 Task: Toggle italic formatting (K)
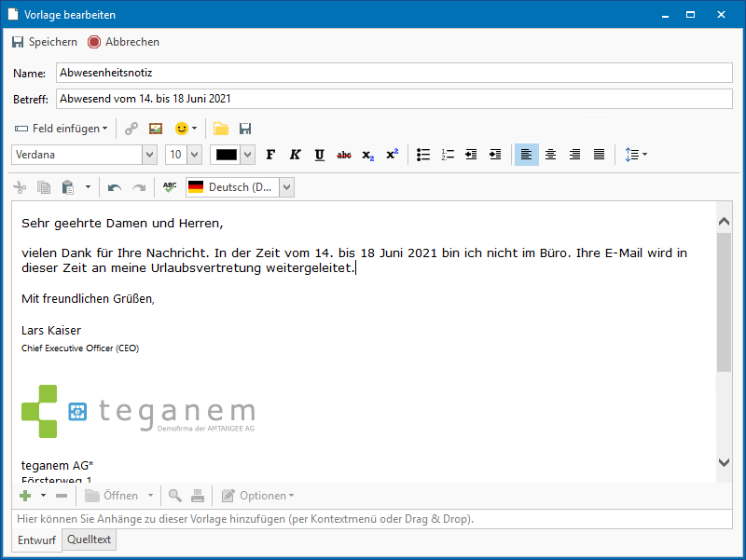coord(295,155)
